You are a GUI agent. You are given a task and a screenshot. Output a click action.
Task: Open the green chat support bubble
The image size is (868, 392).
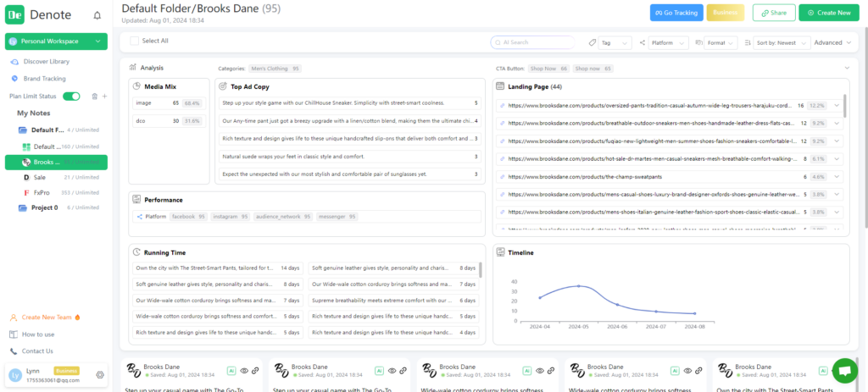click(845, 371)
